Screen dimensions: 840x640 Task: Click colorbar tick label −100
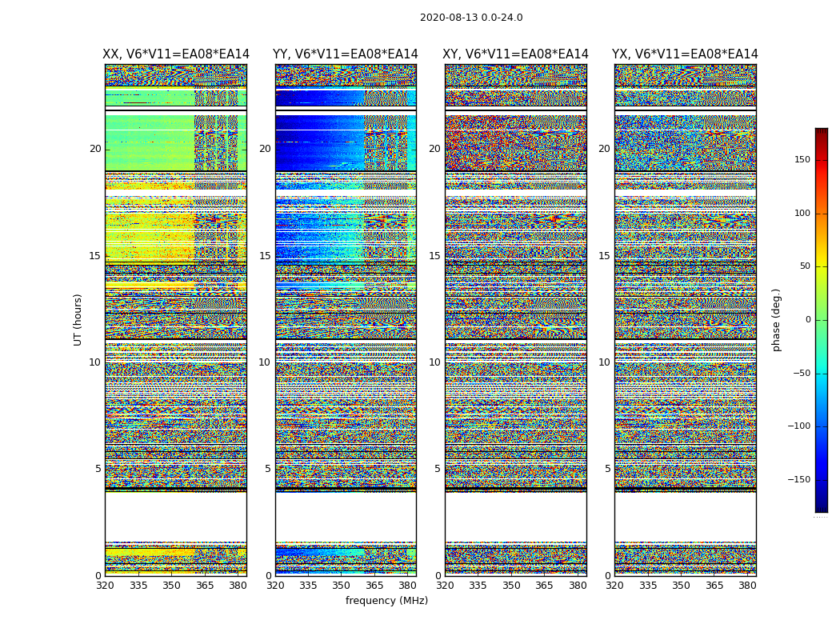tap(798, 426)
